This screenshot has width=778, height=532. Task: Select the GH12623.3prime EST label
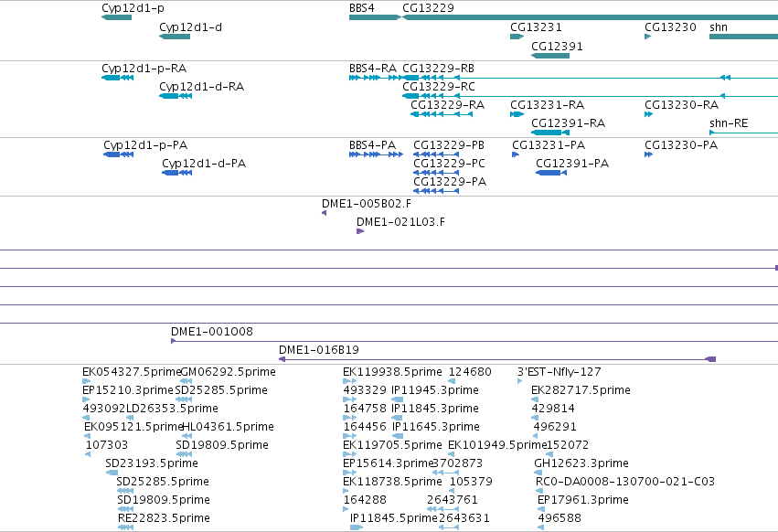pos(581,463)
